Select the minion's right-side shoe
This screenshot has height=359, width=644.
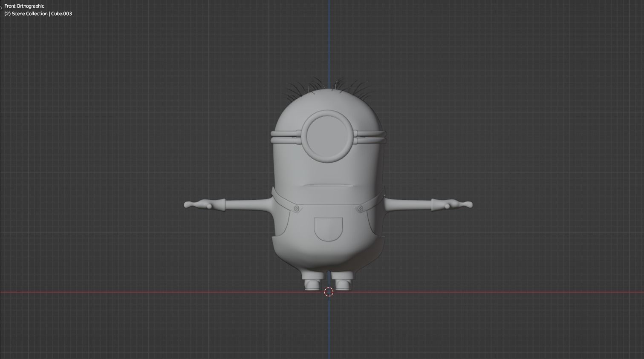pos(344,284)
